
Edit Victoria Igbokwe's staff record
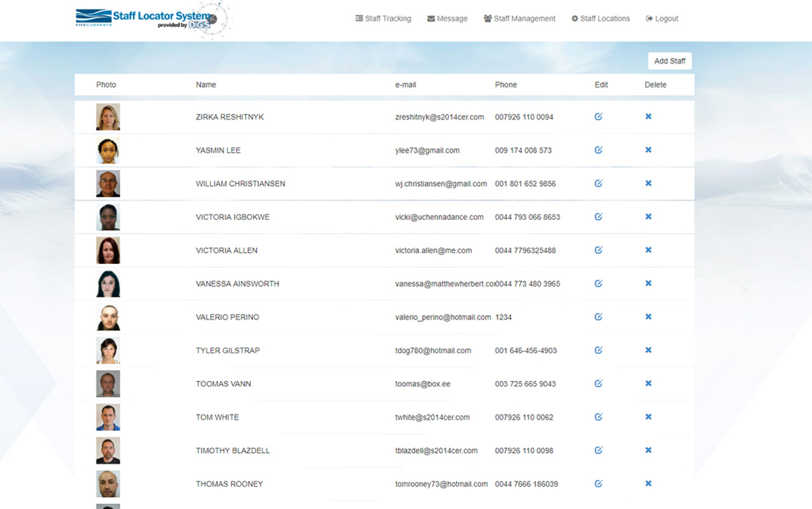(x=598, y=217)
